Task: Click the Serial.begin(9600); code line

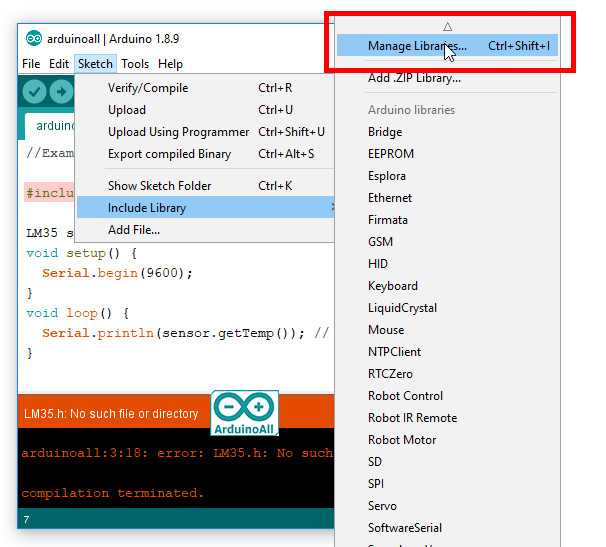Action: 117,273
